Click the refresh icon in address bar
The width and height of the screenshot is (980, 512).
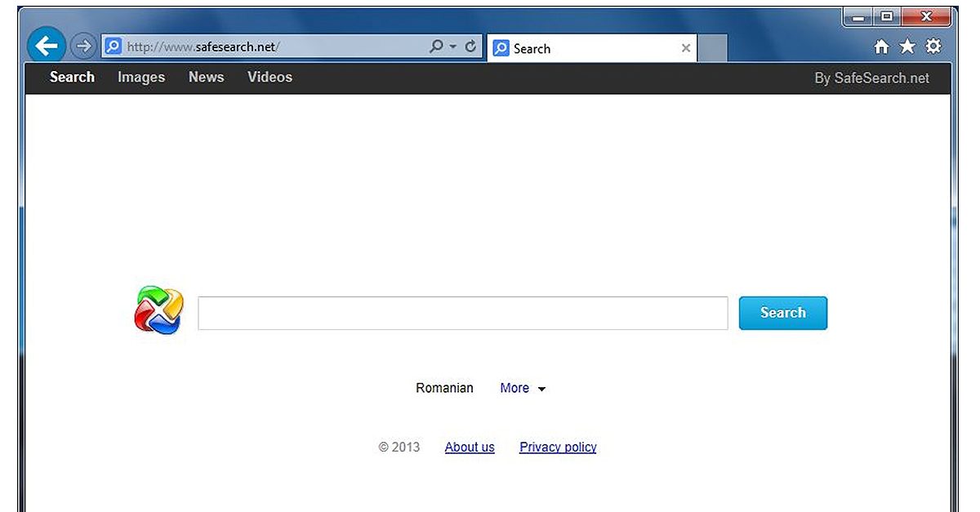click(x=470, y=47)
